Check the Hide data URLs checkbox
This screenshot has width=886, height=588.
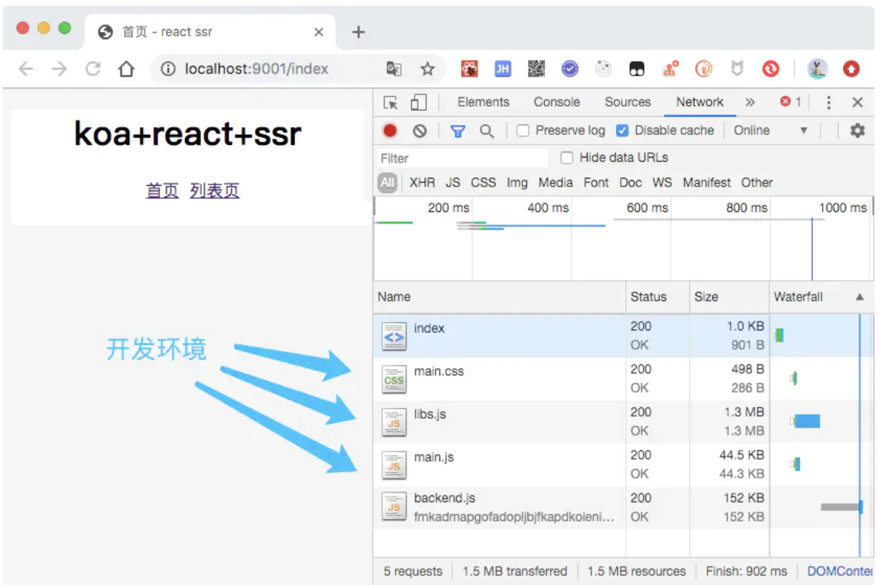(x=566, y=158)
